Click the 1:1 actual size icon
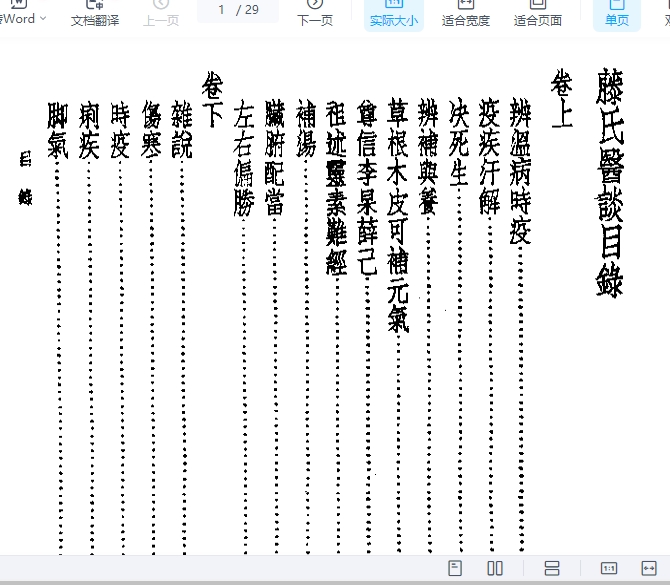The height and width of the screenshot is (585, 670). coord(609,568)
